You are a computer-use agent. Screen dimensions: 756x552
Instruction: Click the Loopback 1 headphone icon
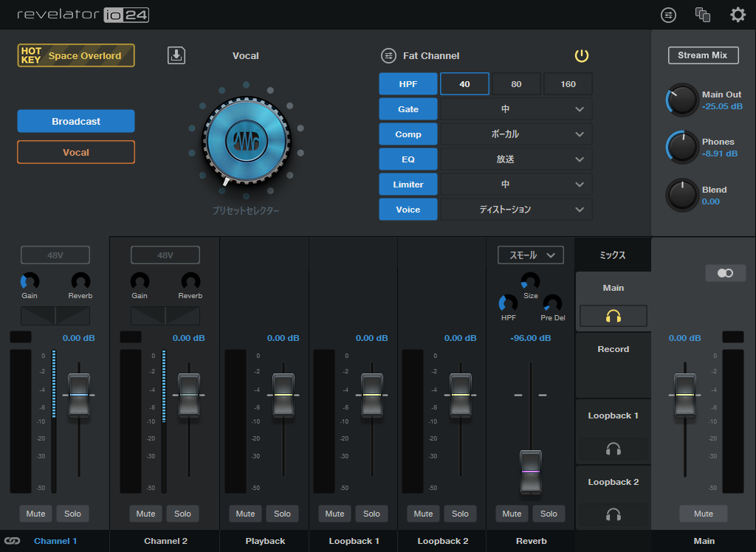pos(614,449)
